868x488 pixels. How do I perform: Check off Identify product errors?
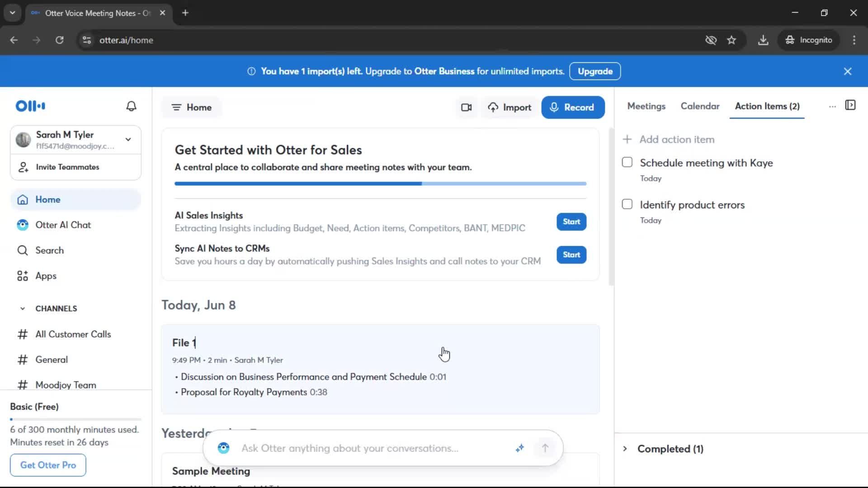(627, 204)
